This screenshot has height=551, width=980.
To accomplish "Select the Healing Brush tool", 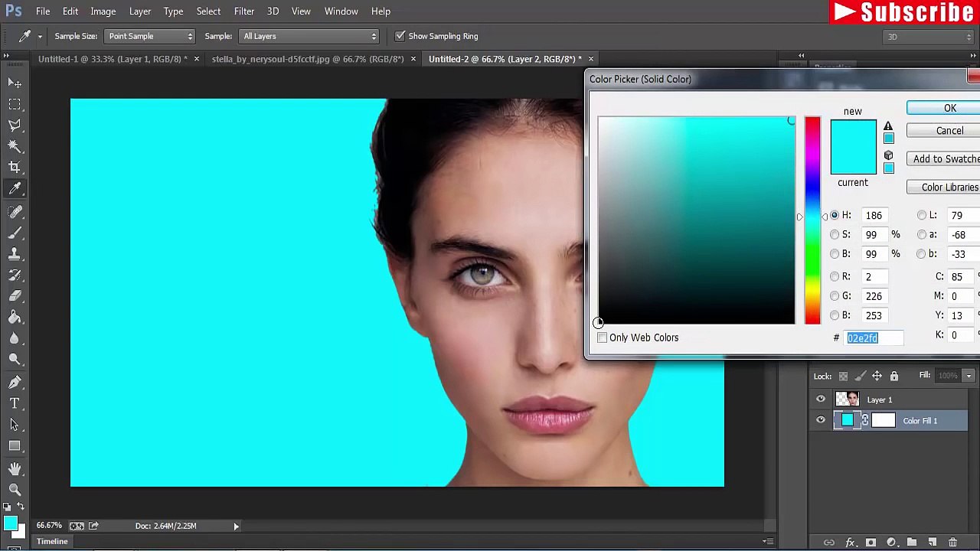I will 15,211.
